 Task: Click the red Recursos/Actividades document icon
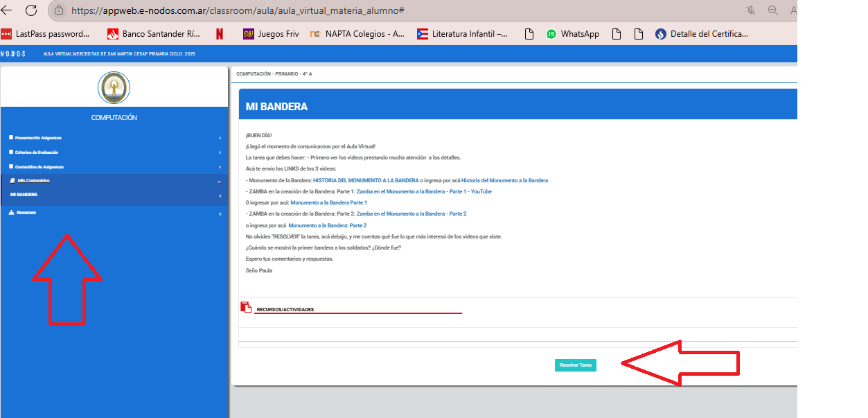(x=246, y=307)
